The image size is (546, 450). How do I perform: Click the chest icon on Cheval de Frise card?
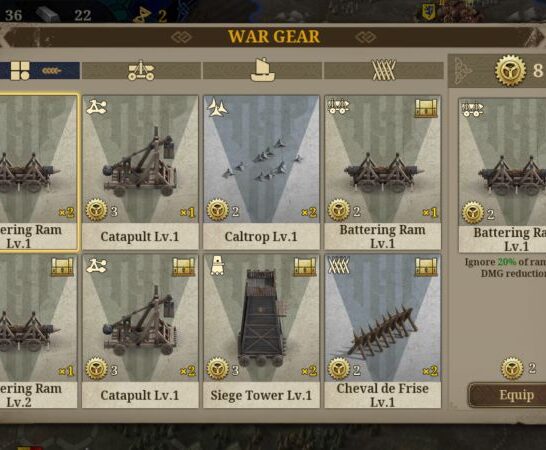click(x=426, y=267)
